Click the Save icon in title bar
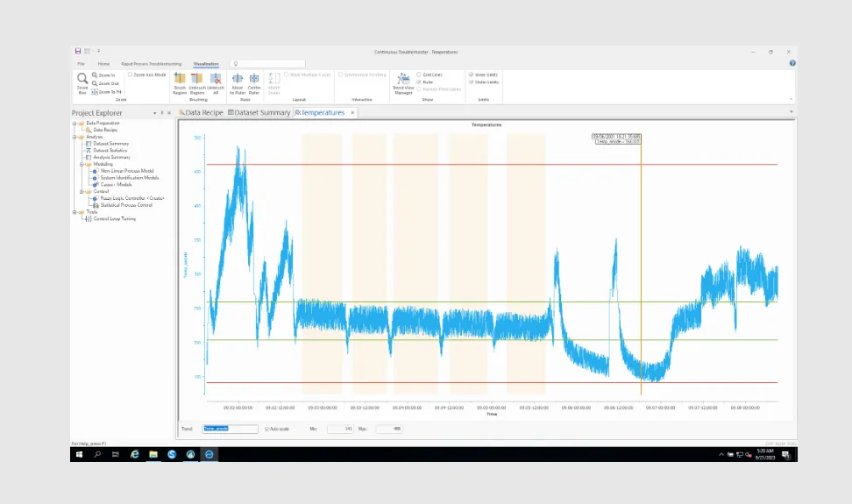This screenshot has height=504, width=852. point(78,51)
